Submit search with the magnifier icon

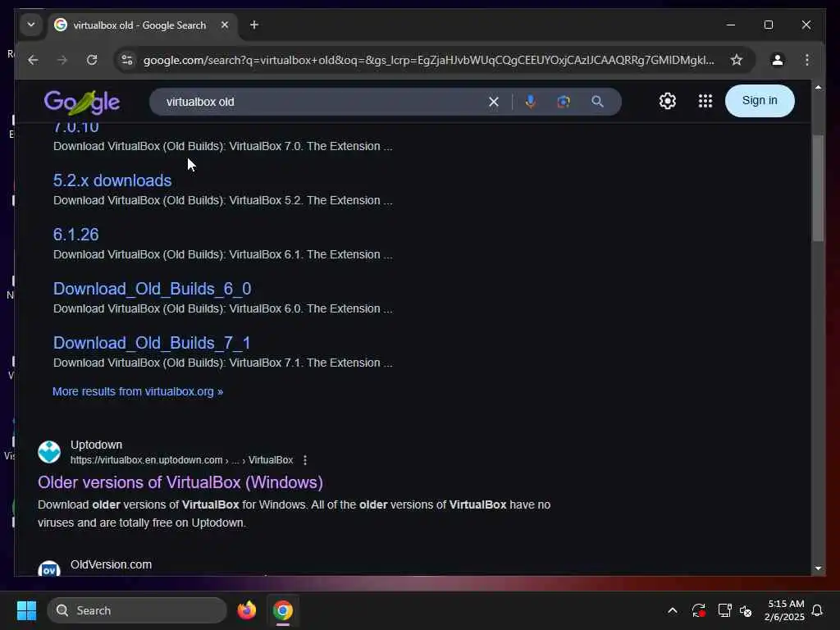597,102
